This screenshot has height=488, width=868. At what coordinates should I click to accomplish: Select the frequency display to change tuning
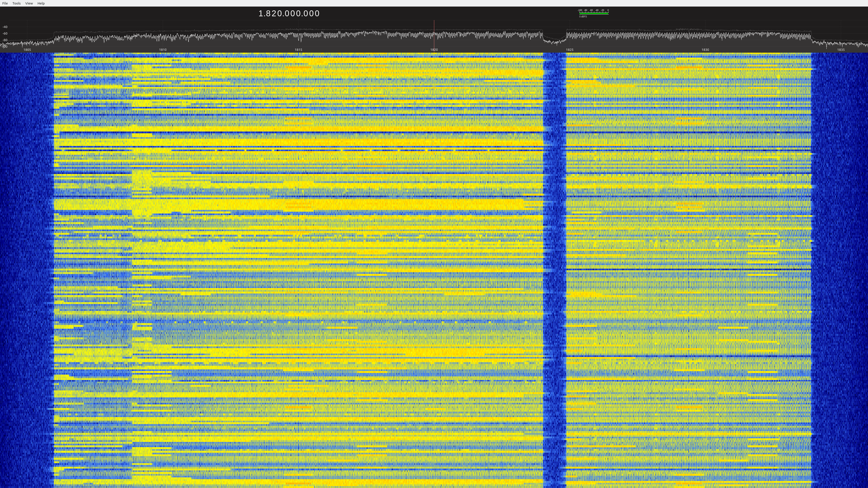tap(289, 14)
